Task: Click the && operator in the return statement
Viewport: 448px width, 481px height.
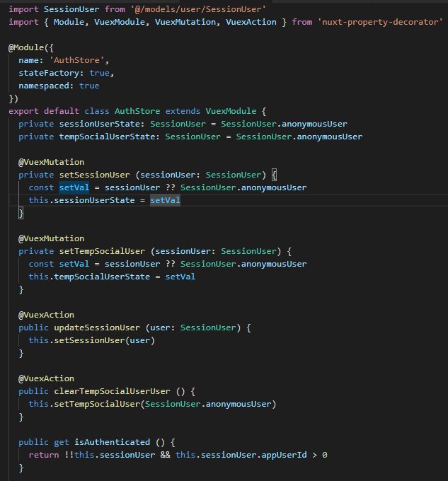Action: (x=165, y=455)
